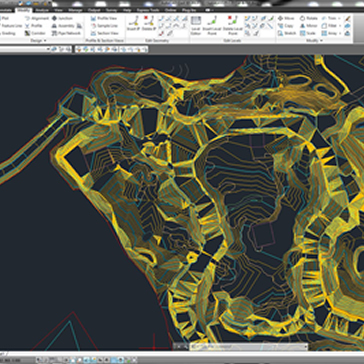Expand the Modify panel dropdown arrow
This screenshot has width=364, height=364.
[321, 40]
